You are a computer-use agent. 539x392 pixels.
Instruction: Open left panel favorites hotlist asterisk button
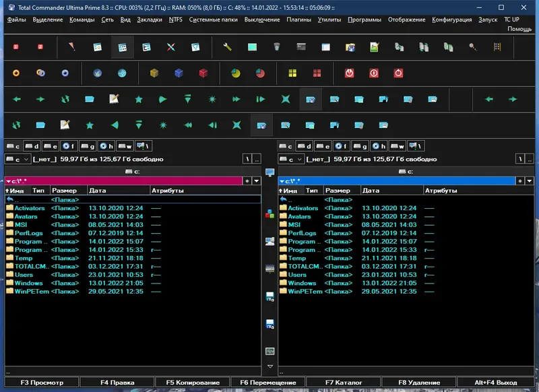tap(247, 181)
